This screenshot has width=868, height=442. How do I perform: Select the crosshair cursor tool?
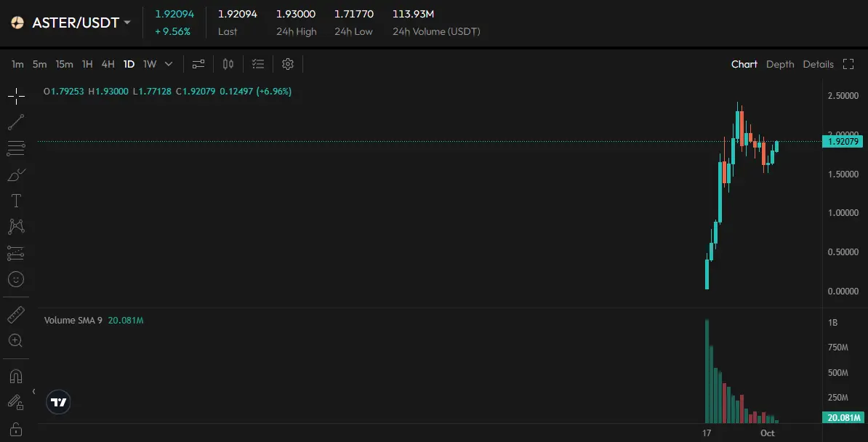pyautogui.click(x=16, y=96)
